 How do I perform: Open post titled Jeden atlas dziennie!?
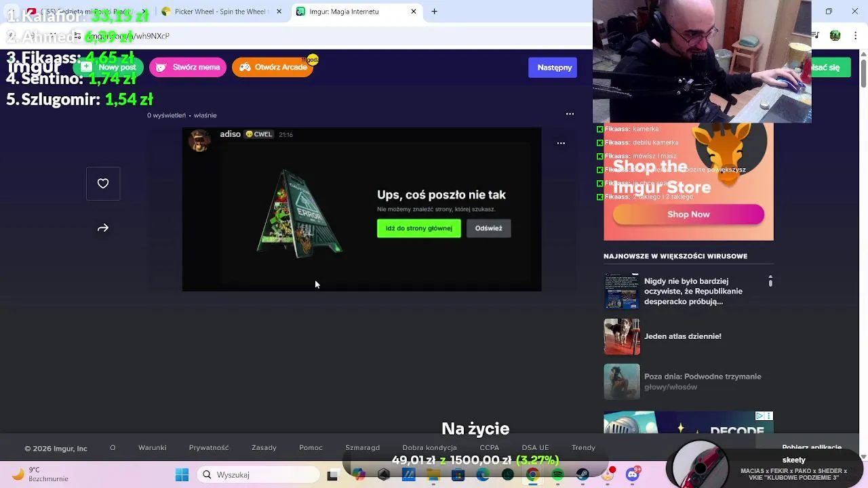tap(683, 336)
